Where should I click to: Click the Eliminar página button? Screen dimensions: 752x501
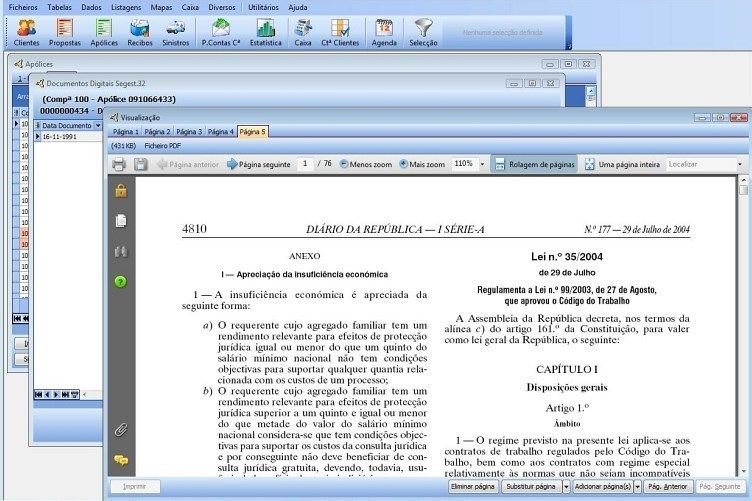(473, 487)
